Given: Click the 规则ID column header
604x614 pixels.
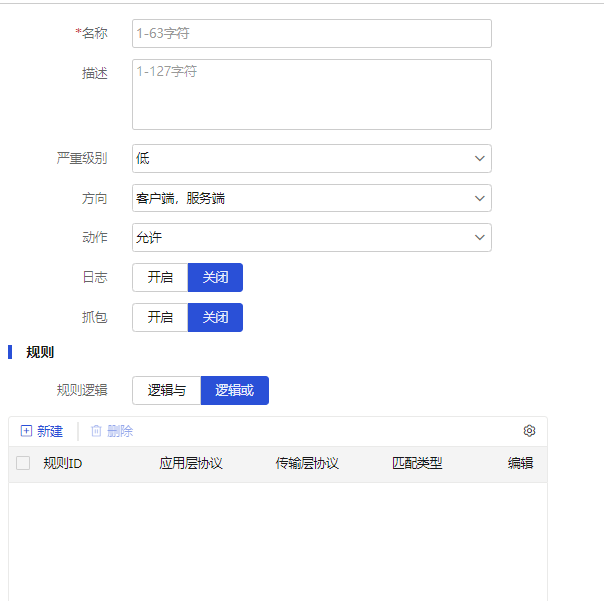Looking at the screenshot, I should pyautogui.click(x=62, y=463).
